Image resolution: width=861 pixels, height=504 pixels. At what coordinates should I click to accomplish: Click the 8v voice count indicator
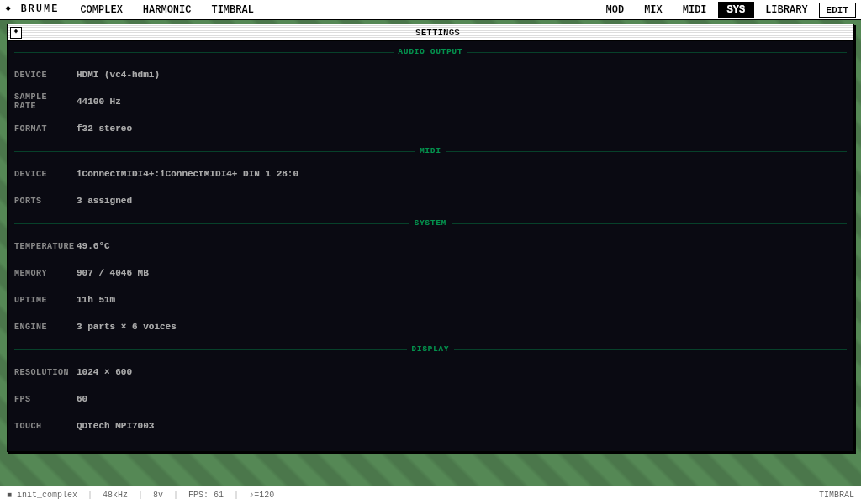[158, 494]
